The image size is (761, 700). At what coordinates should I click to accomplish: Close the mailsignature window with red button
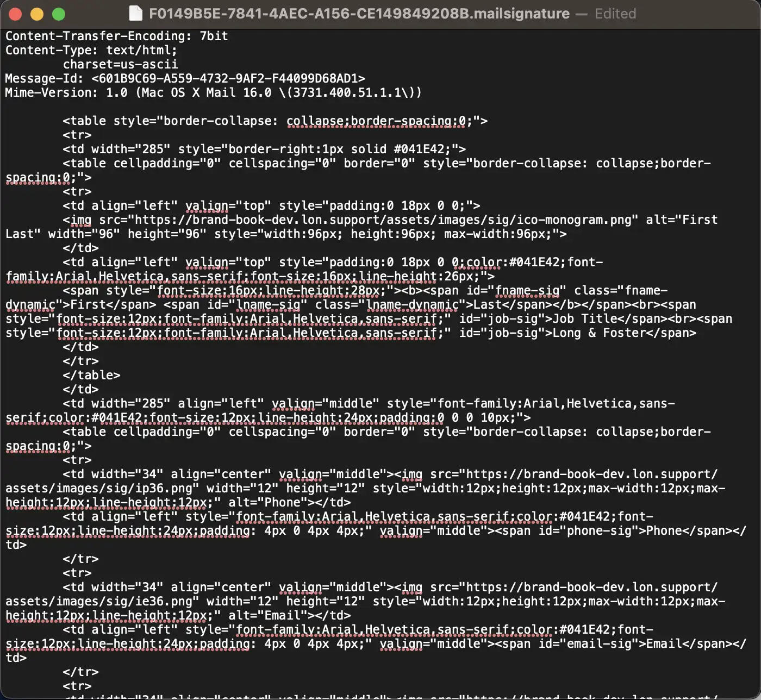[15, 14]
